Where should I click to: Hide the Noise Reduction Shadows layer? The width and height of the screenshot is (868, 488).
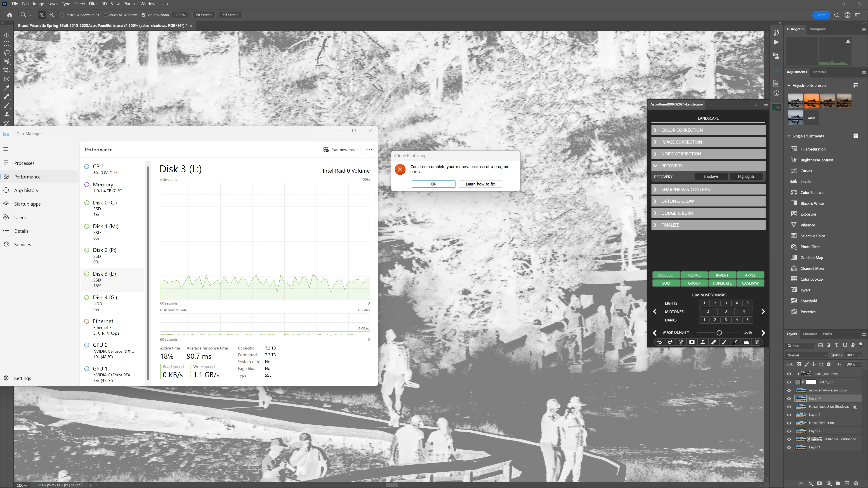point(789,406)
